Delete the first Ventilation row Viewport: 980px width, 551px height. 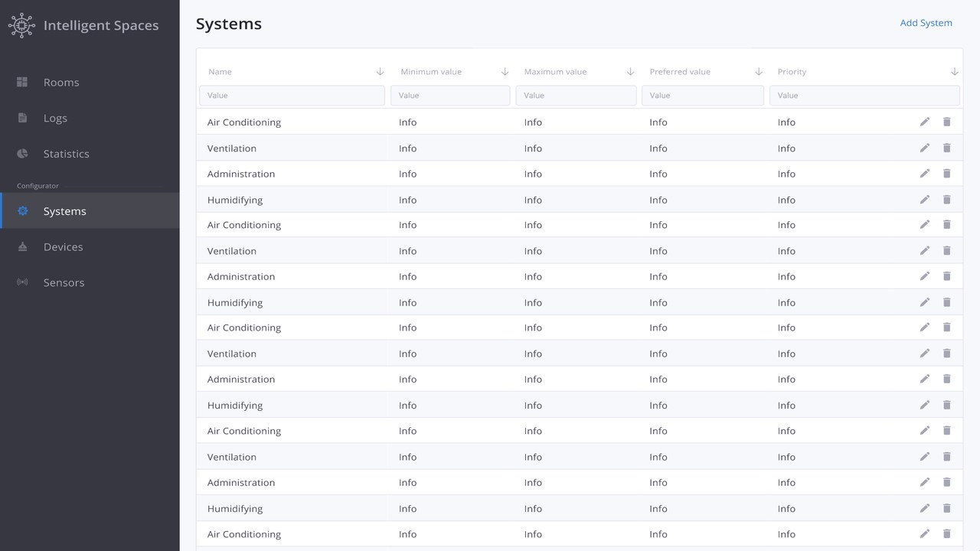[x=946, y=148]
